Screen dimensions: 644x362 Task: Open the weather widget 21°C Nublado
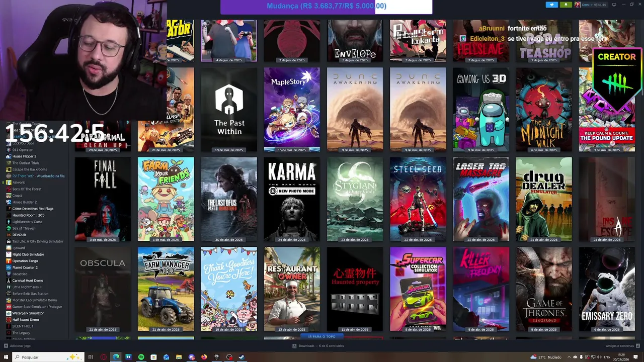(546, 357)
